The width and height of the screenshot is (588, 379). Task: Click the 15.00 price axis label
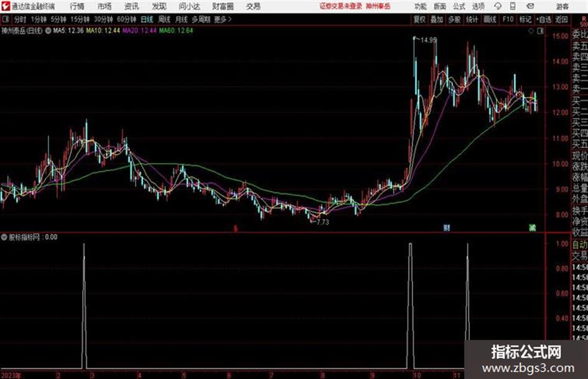(560, 36)
